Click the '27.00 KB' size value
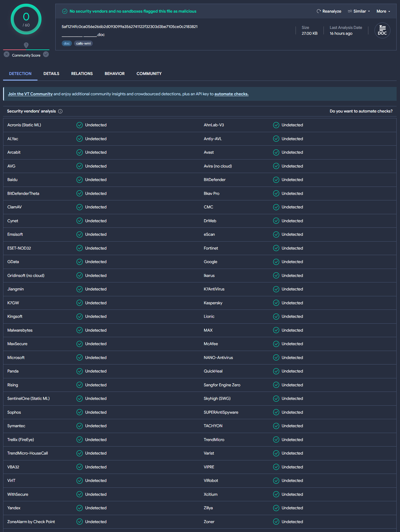Screen dimensions: 400x532 [309, 34]
